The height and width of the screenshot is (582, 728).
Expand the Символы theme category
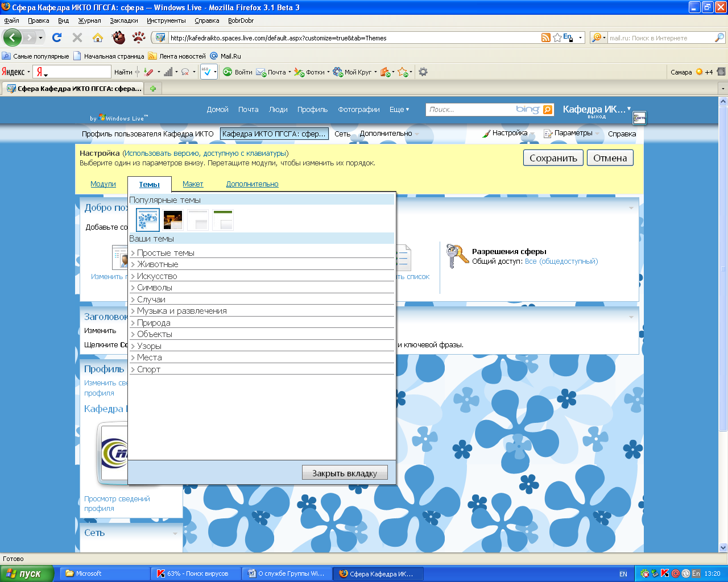262,288
